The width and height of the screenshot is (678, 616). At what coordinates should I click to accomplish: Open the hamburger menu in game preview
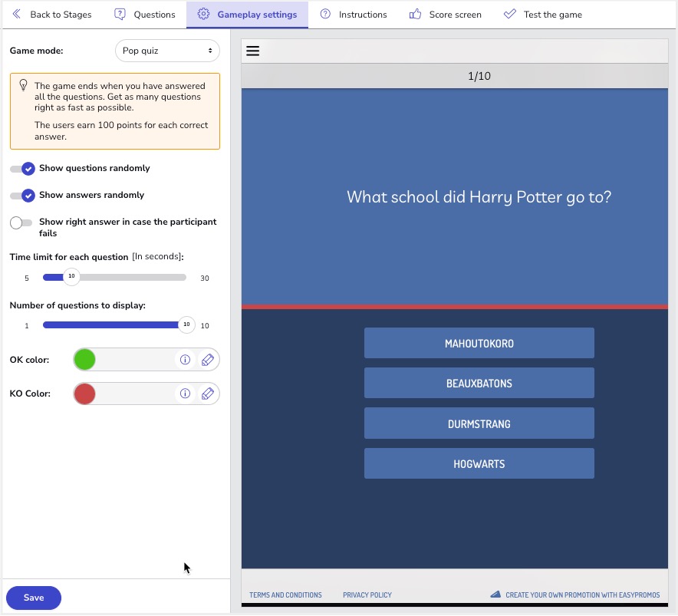point(253,51)
